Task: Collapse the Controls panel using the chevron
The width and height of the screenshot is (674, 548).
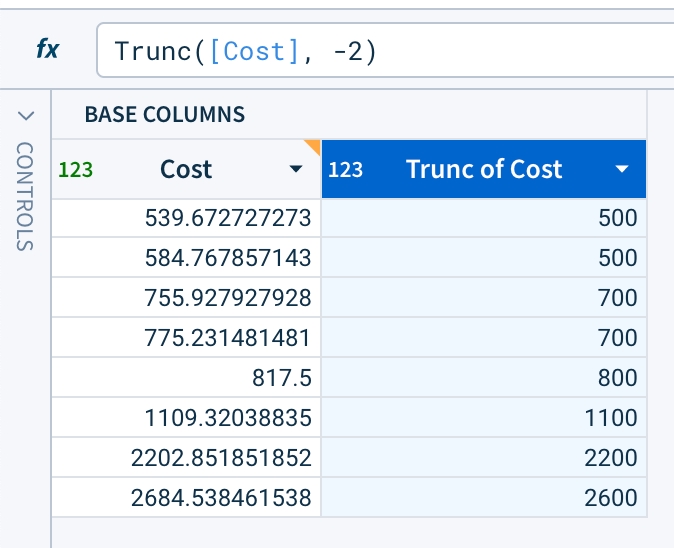Action: [x=26, y=116]
